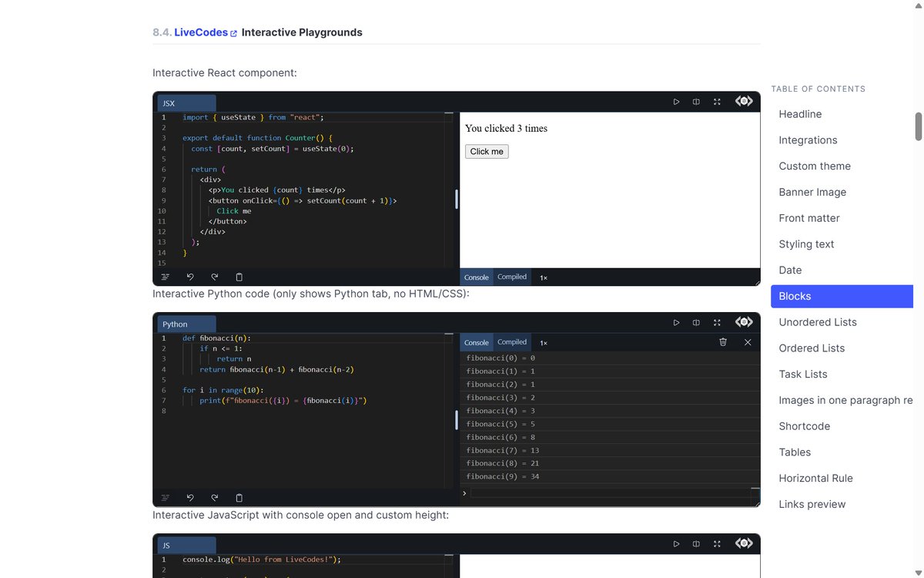Run the JS playground
Screen dimensions: 924x578
click(676, 544)
